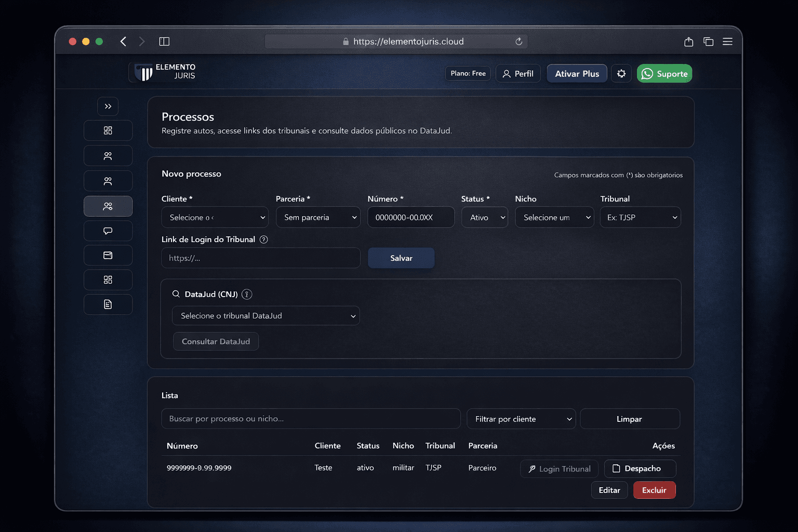
Task: Click the highlighted active users sidebar icon
Action: tap(108, 206)
